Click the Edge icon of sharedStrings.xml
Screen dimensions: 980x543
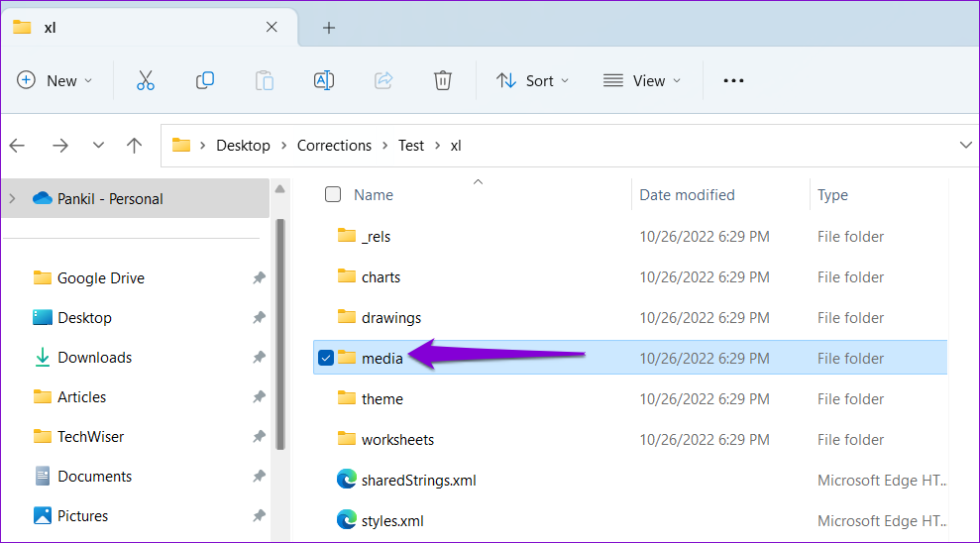click(347, 480)
